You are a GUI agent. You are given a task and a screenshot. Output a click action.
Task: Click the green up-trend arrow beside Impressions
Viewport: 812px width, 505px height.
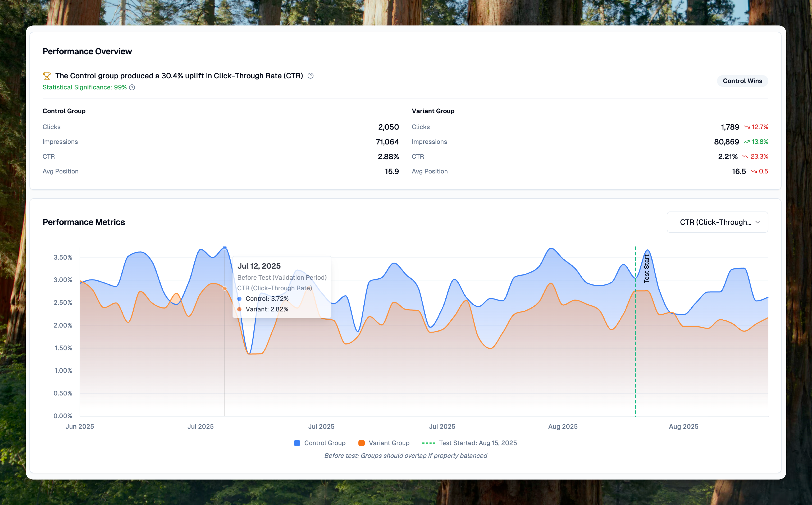tap(747, 142)
